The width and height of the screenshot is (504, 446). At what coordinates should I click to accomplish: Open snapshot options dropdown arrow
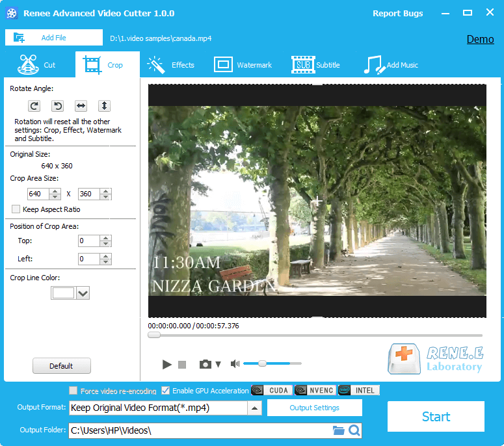tap(219, 364)
